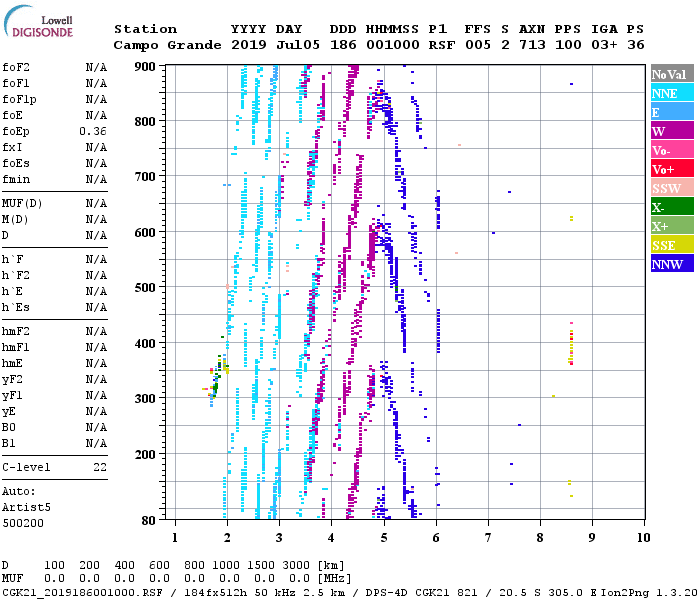This screenshot has height=600, width=700.
Task: Click the CGK21_2019186001000.RSF file name
Action: (82, 592)
